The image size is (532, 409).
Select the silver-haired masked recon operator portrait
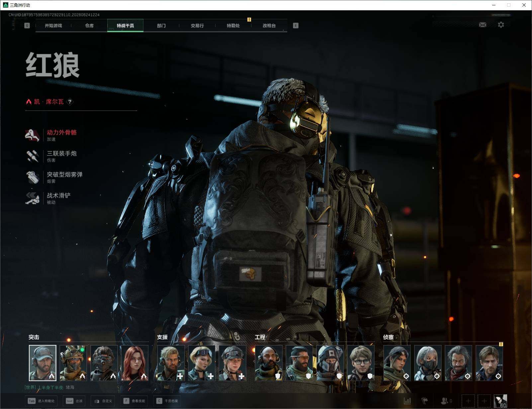(428, 363)
